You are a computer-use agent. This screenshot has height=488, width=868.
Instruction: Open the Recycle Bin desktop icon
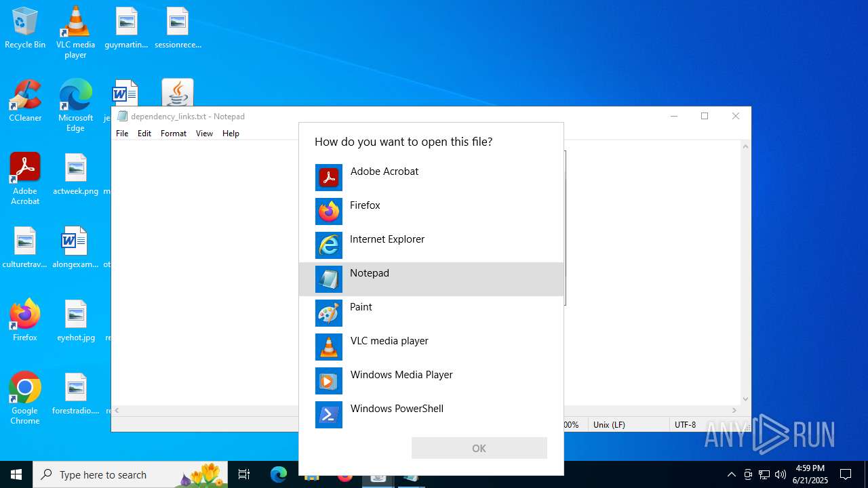point(25,28)
